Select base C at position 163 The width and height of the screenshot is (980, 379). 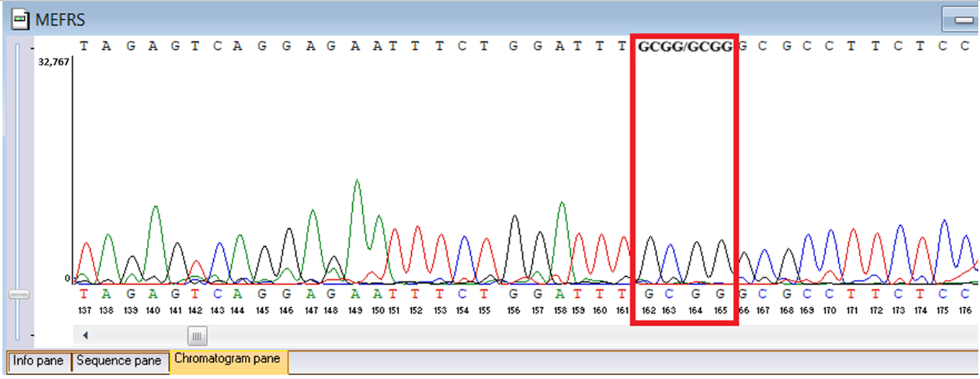pos(669,294)
